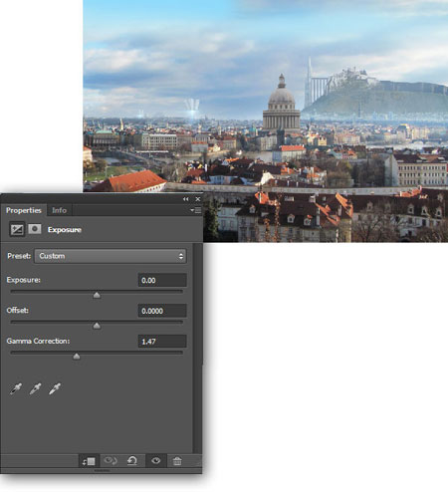Switch to the Info tab
Image resolution: width=448 pixels, height=492 pixels.
(59, 210)
